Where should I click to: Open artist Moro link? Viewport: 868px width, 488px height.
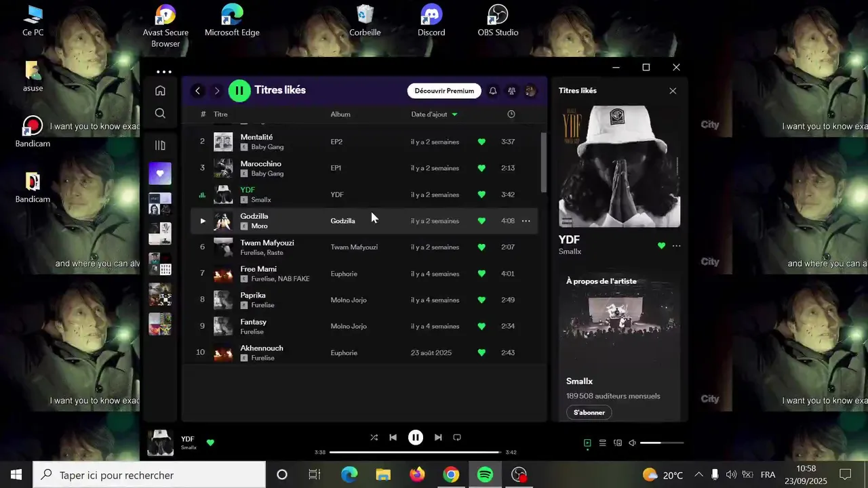point(259,226)
